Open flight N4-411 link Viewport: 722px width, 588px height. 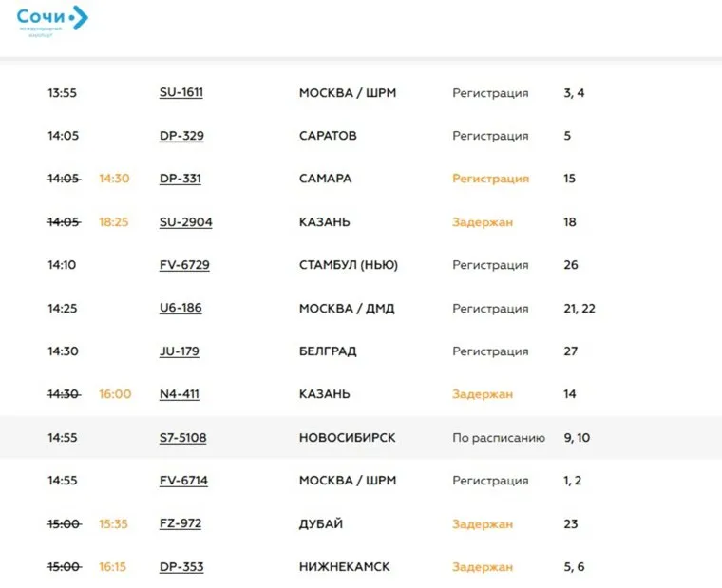click(179, 394)
